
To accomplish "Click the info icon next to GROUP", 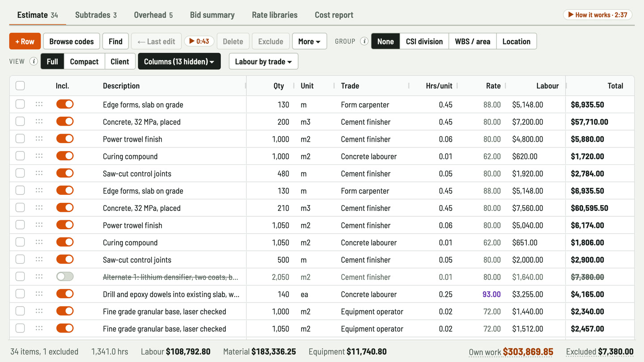I will [364, 42].
